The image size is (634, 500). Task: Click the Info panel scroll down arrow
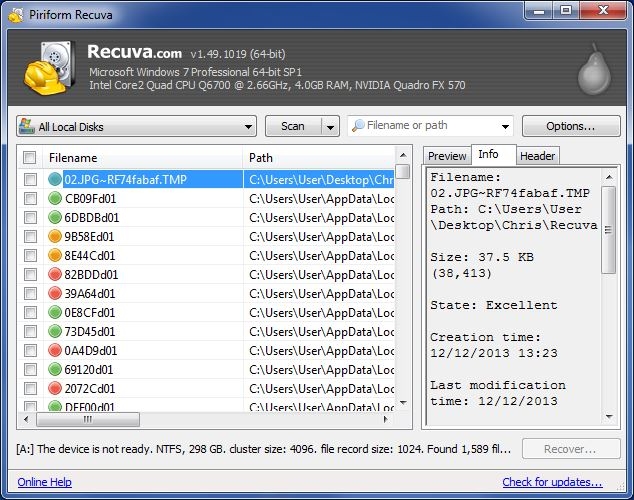tap(609, 417)
